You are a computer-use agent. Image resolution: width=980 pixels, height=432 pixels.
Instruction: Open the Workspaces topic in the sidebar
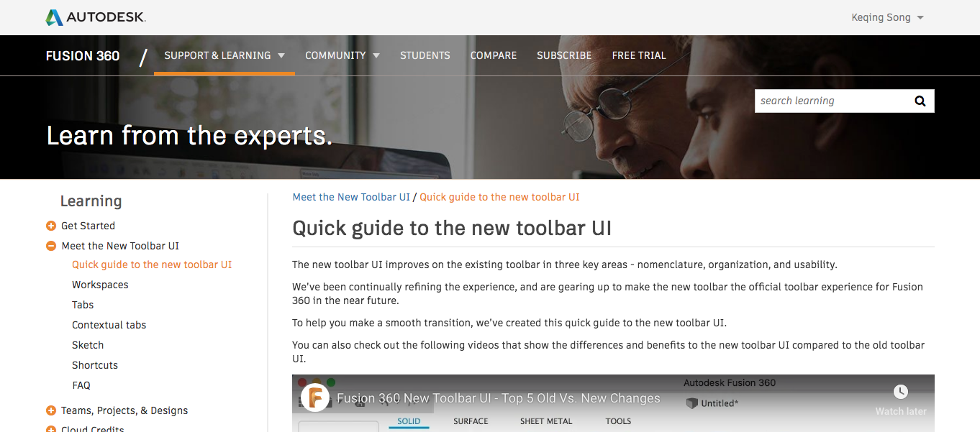tap(100, 285)
